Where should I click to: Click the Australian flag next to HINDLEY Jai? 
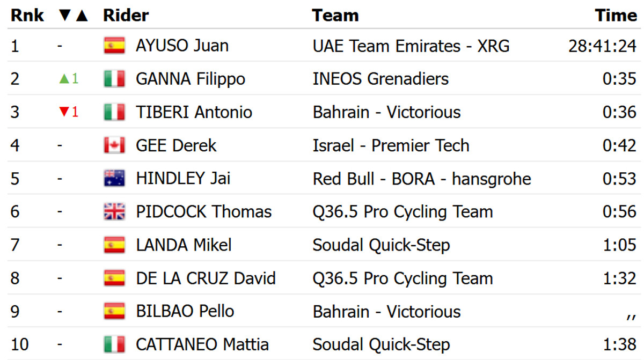(114, 179)
